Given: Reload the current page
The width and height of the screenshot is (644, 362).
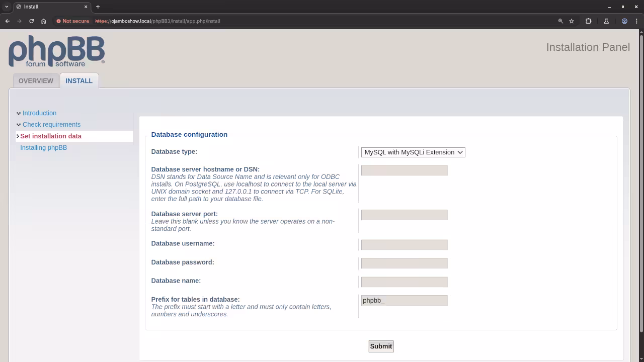Looking at the screenshot, I should pyautogui.click(x=31, y=21).
